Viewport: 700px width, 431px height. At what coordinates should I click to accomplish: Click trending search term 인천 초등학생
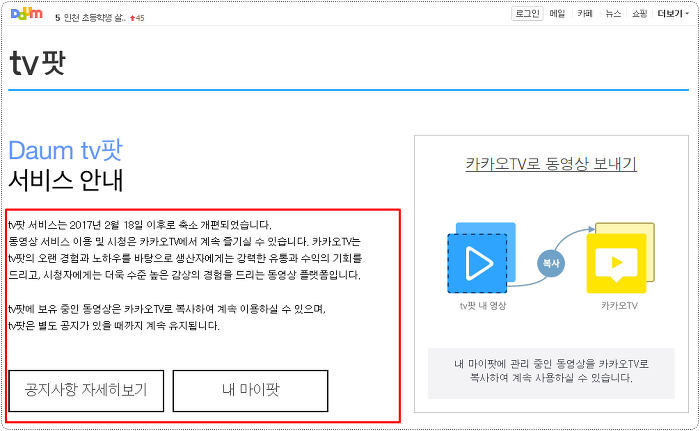(x=95, y=18)
